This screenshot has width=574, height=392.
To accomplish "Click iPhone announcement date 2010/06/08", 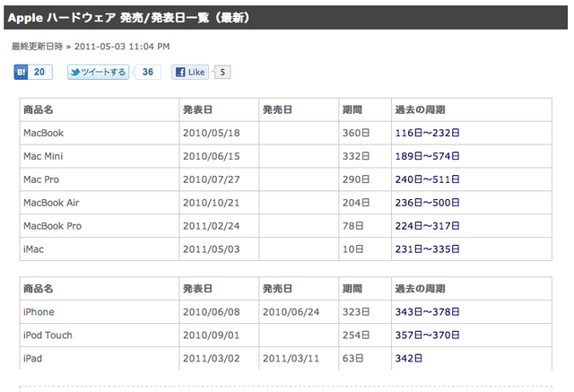I will [212, 312].
